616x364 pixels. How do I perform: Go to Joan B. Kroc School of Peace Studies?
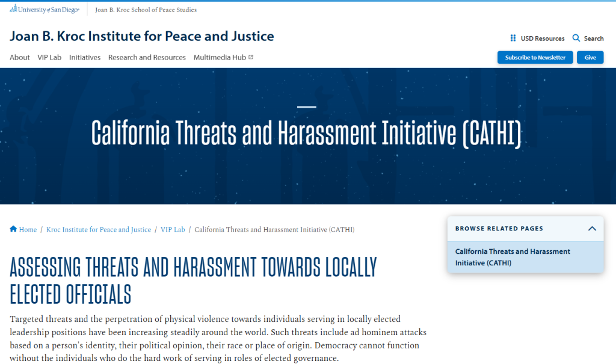tap(146, 10)
